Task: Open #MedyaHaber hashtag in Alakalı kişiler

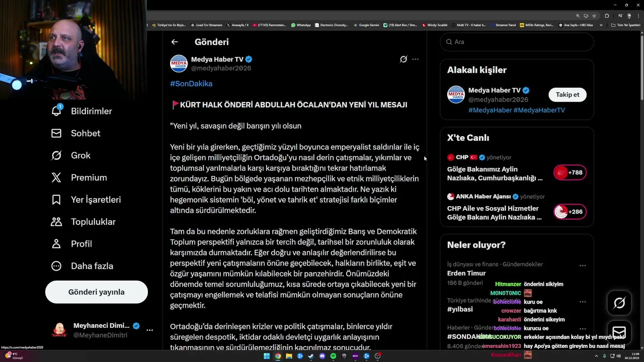Action: [x=490, y=110]
